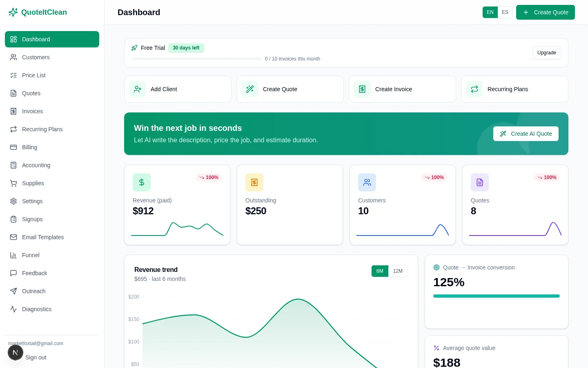Click the Win the next job heading

[188, 128]
